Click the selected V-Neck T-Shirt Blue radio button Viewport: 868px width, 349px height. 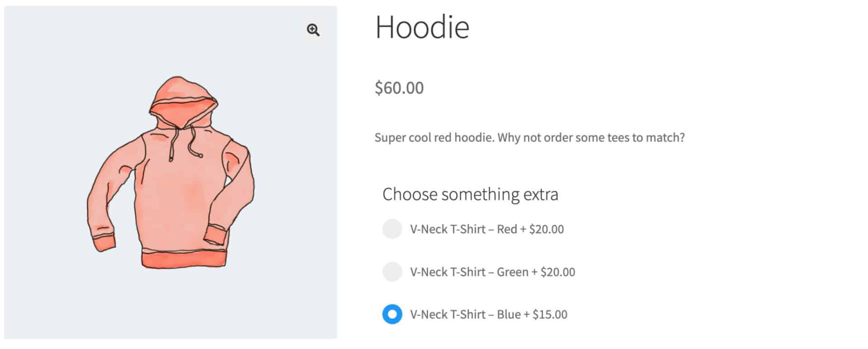coord(392,314)
